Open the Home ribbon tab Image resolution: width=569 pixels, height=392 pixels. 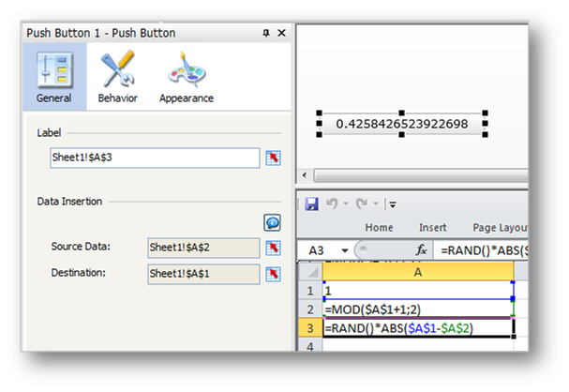[x=379, y=227]
